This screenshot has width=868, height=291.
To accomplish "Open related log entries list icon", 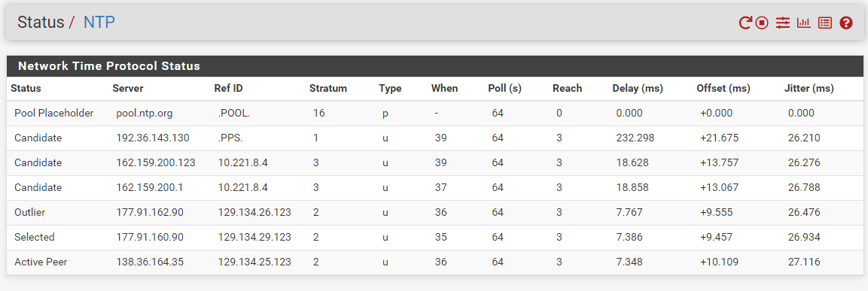I will [825, 23].
